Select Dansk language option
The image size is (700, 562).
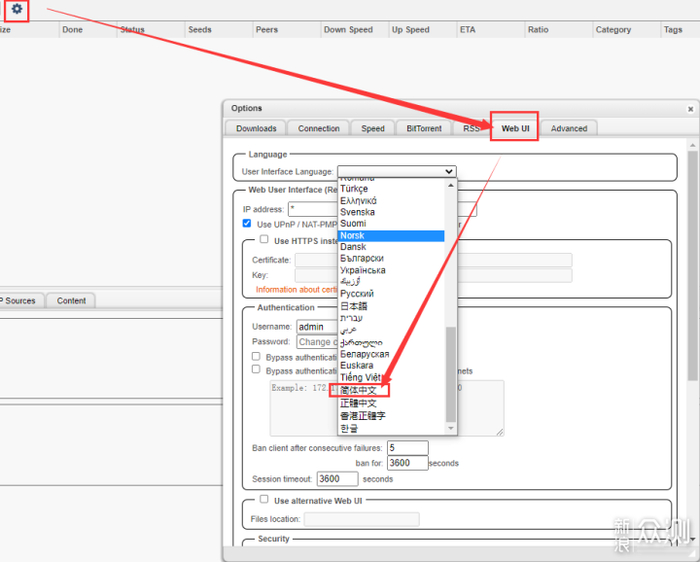(392, 247)
